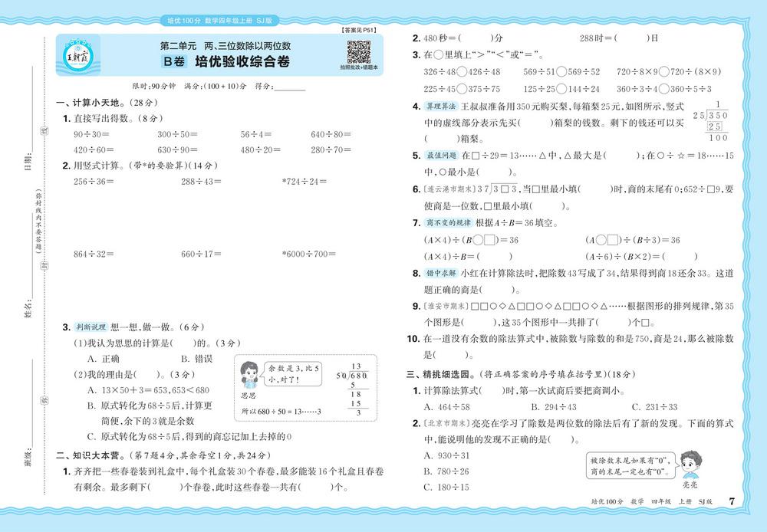
Task: Click the comparison circle in 125÷25○144÷24
Action: tap(561, 89)
